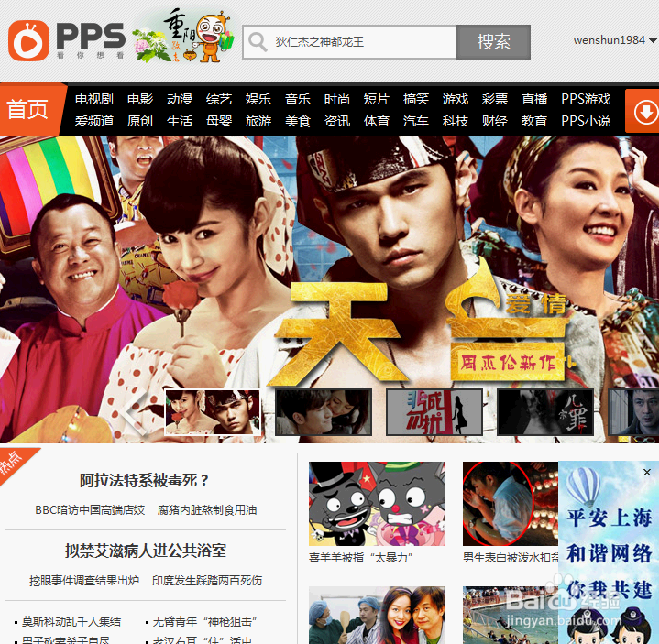Open caption 男生表白被泼水扣盆
This screenshot has width=659, height=644.
[511, 558]
